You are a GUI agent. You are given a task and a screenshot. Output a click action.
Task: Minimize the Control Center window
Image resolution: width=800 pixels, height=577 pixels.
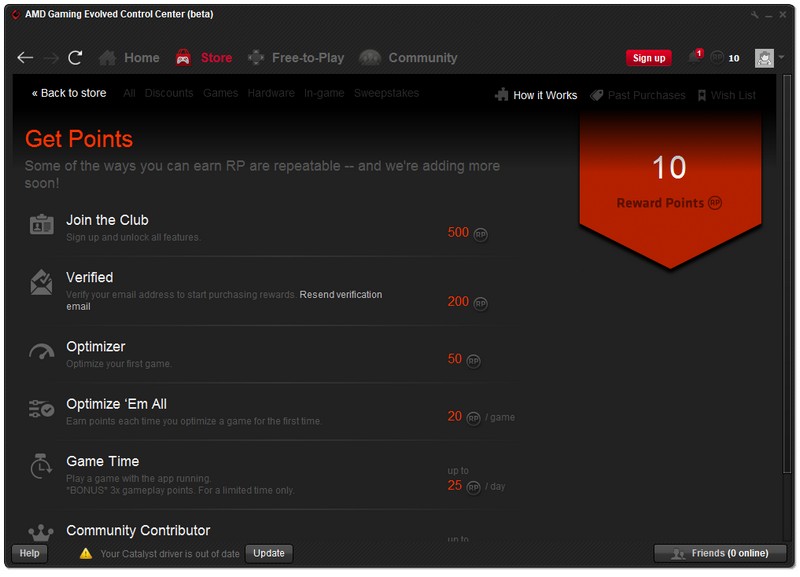click(x=769, y=15)
